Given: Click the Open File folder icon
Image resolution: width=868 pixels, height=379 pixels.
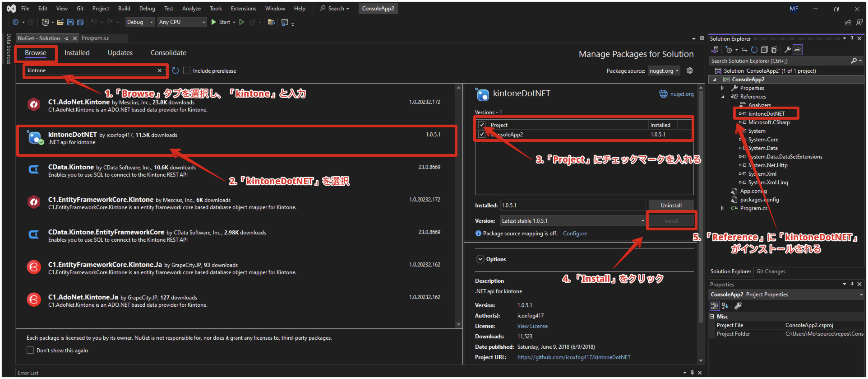Looking at the screenshot, I should pyautogui.click(x=61, y=22).
